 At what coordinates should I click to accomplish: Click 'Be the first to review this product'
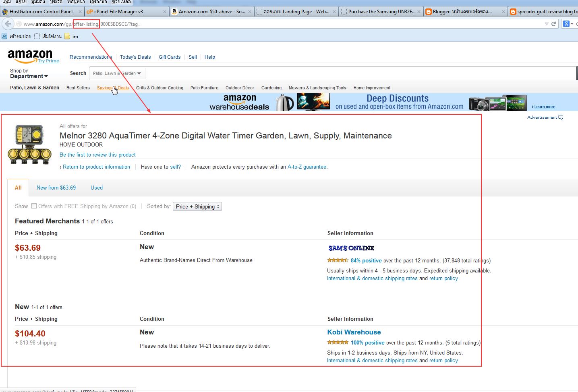[97, 155]
